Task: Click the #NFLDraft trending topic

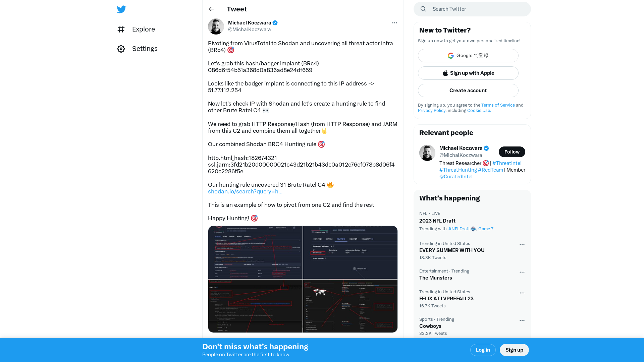Action: pos(459,229)
